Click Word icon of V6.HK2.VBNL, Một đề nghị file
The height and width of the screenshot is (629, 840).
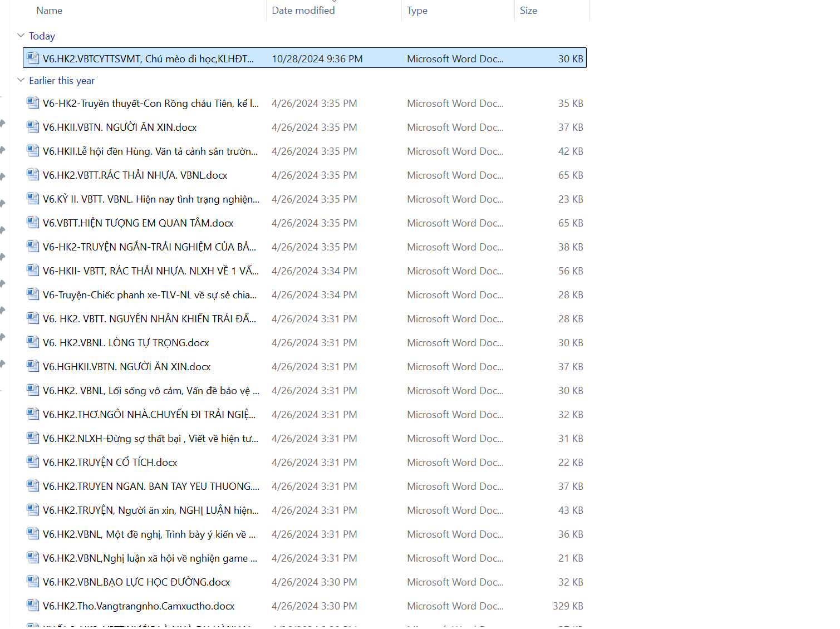click(33, 533)
